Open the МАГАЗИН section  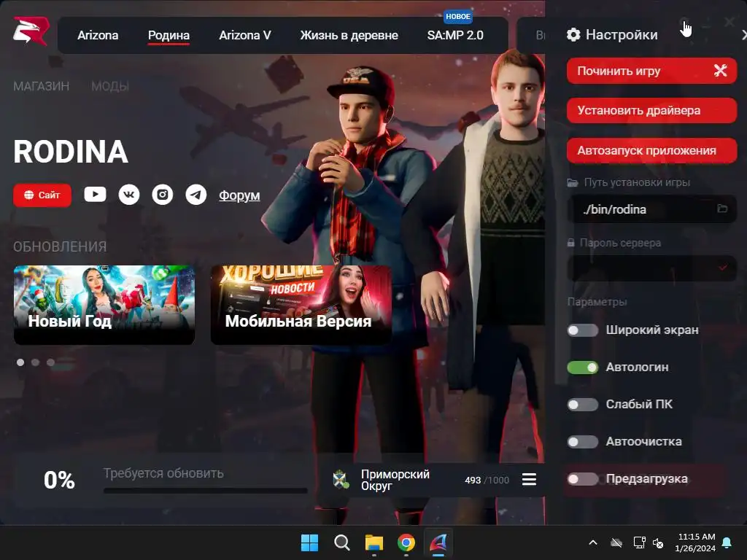(41, 86)
